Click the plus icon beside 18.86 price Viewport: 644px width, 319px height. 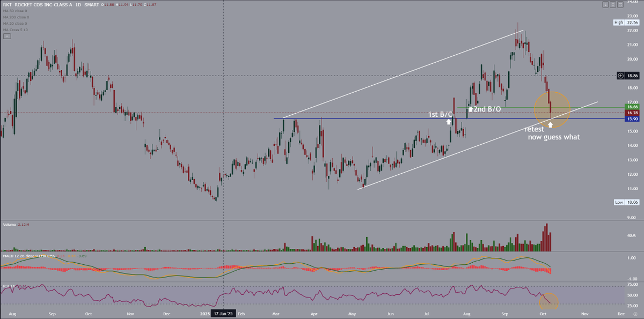pyautogui.click(x=620, y=76)
